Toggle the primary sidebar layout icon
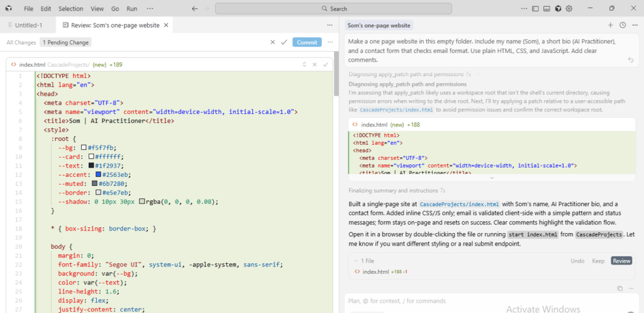The width and height of the screenshot is (644, 313). pyautogui.click(x=535, y=9)
